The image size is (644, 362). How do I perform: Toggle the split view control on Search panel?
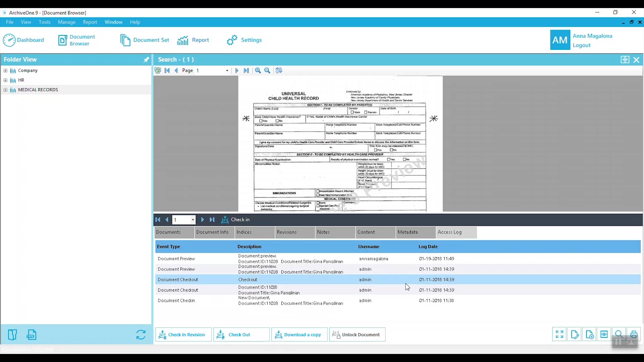tap(625, 60)
